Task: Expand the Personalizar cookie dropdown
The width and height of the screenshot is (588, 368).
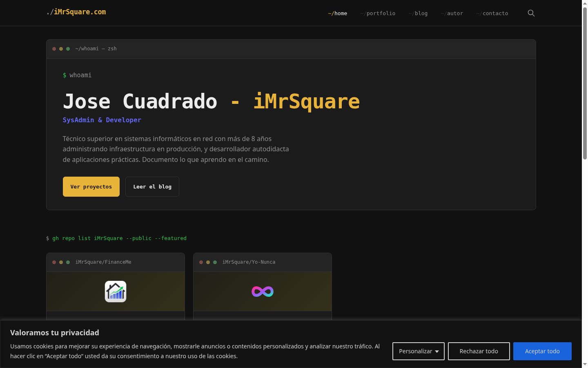Action: pyautogui.click(x=419, y=351)
